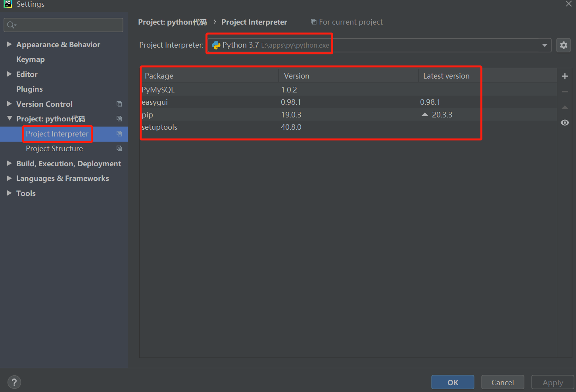
Task: Toggle the show early releases eye icon
Action: tap(565, 123)
